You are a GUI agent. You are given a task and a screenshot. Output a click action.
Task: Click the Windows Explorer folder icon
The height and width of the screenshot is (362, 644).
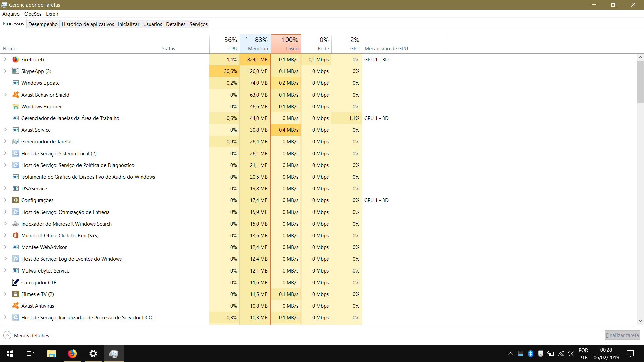15,106
